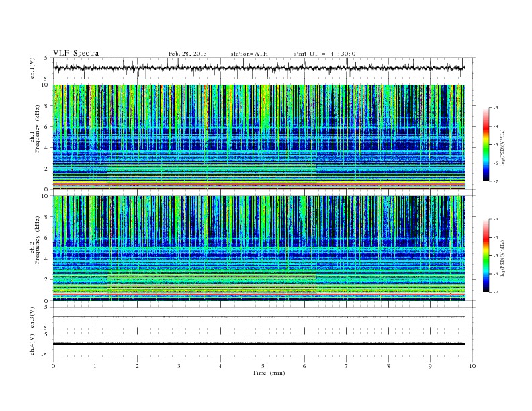Click the '-3' value on ch.1 colorbar
Viewport: 532px width, 411px height.
[495, 108]
